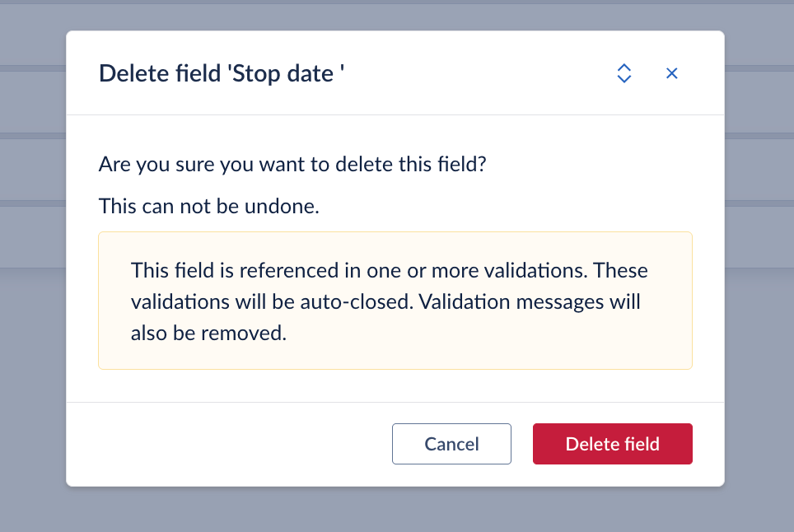Click the expand dialog chevrons icon
The width and height of the screenshot is (794, 532).
624,73
